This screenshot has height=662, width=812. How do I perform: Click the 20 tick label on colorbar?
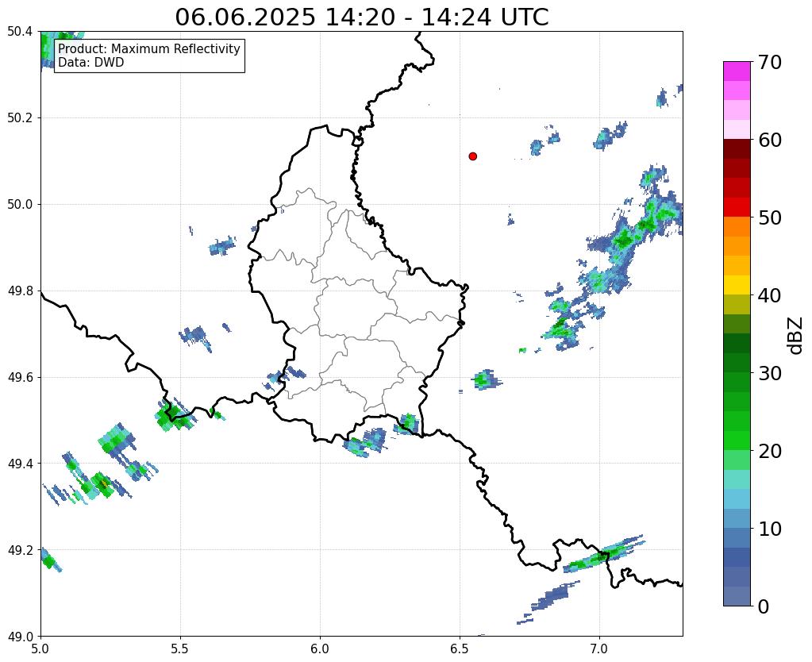click(769, 451)
